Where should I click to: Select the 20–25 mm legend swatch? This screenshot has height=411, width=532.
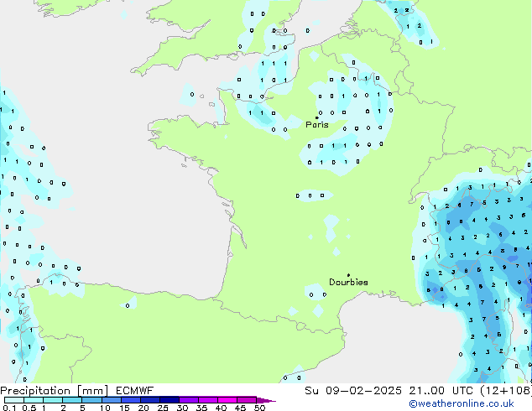coord(150,400)
